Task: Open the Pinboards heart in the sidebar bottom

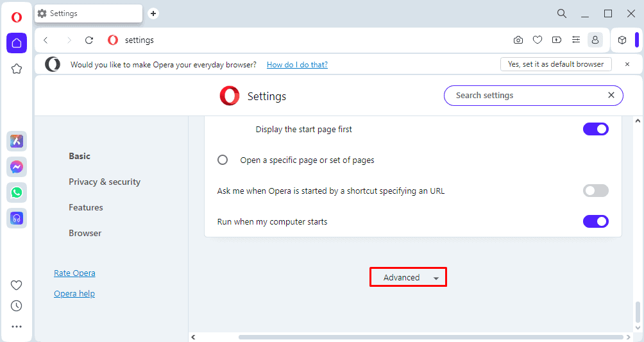Action: (x=17, y=285)
